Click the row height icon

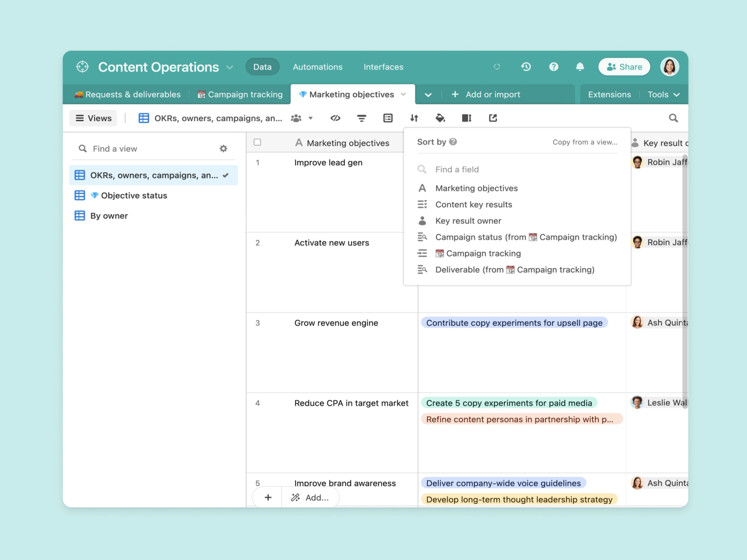coord(467,118)
